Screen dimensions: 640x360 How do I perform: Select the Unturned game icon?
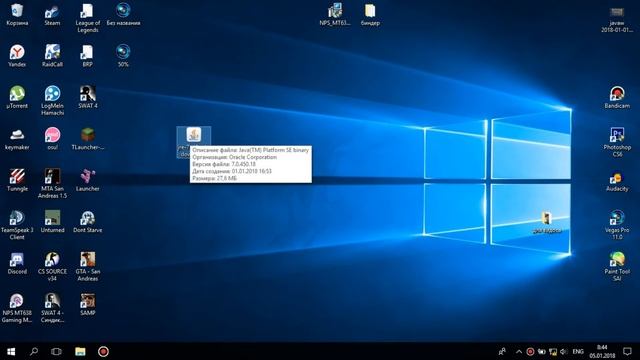[52, 222]
